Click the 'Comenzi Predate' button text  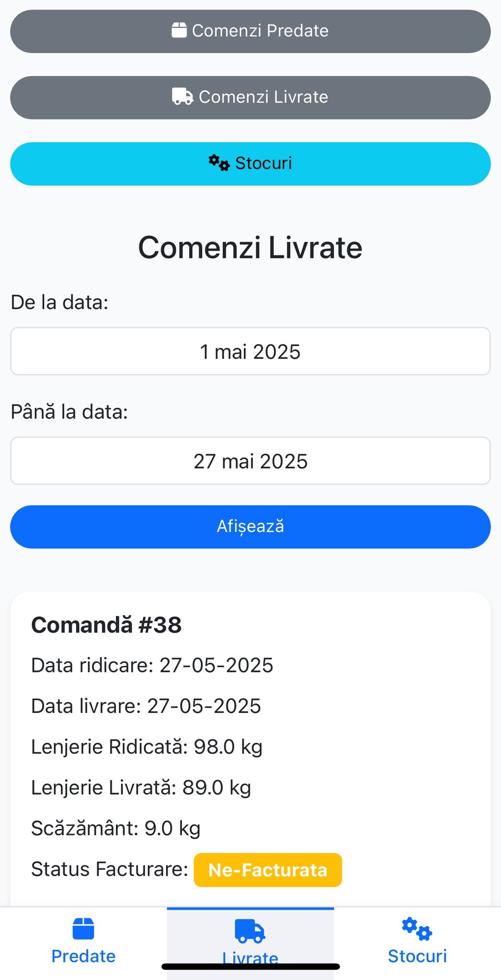[x=260, y=31]
